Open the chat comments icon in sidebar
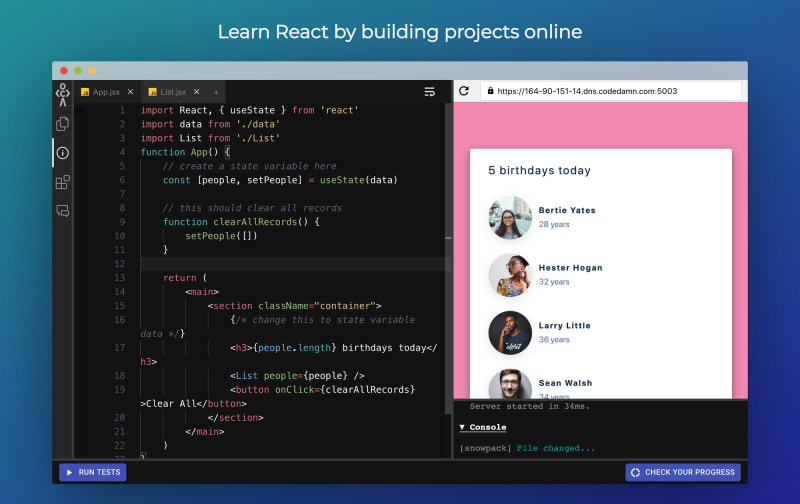The height and width of the screenshot is (504, 800). pyautogui.click(x=63, y=211)
